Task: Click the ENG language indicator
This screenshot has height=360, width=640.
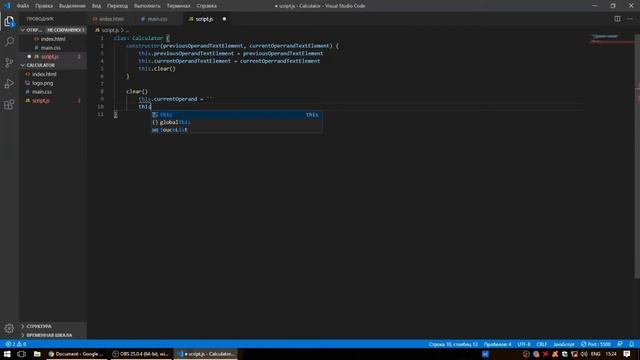Action: tap(596, 354)
